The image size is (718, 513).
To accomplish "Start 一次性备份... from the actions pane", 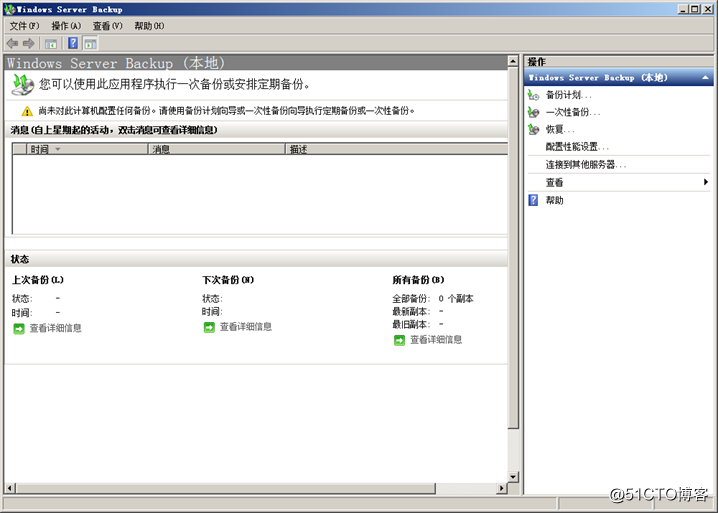I will 573,112.
